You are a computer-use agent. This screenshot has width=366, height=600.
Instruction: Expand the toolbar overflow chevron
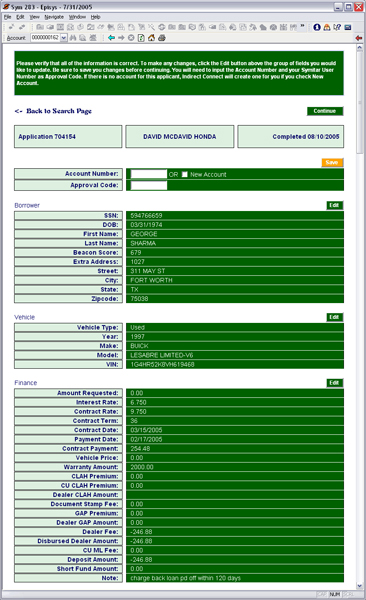(x=302, y=26)
